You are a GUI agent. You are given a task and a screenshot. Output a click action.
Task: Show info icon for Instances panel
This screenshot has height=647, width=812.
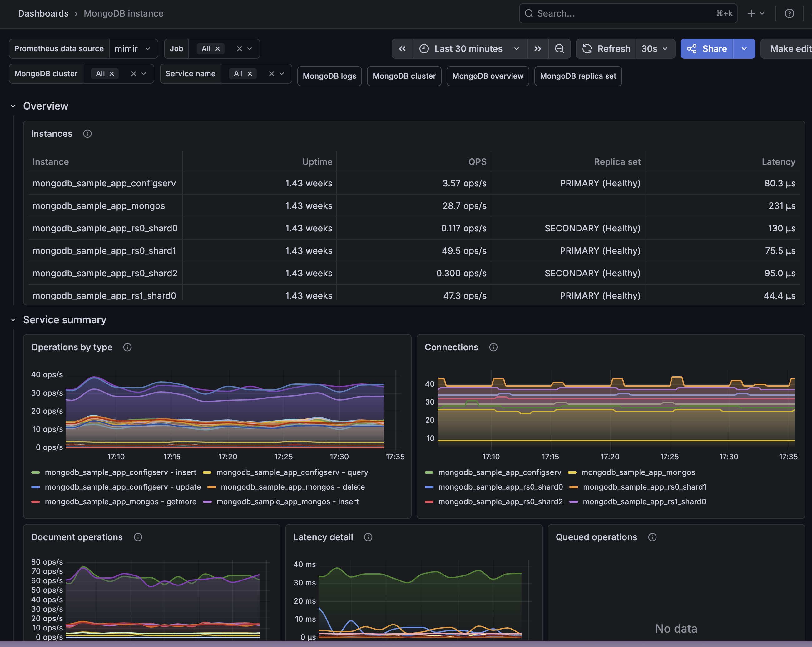[87, 134]
